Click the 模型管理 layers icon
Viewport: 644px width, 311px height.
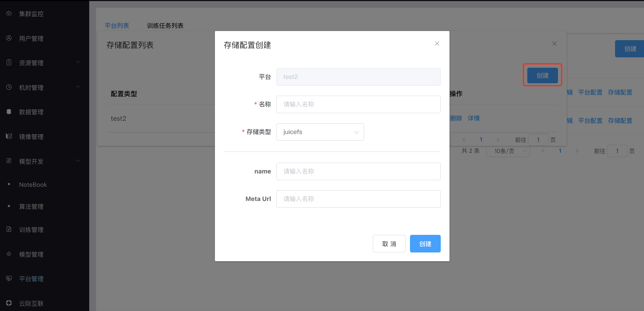click(9, 254)
